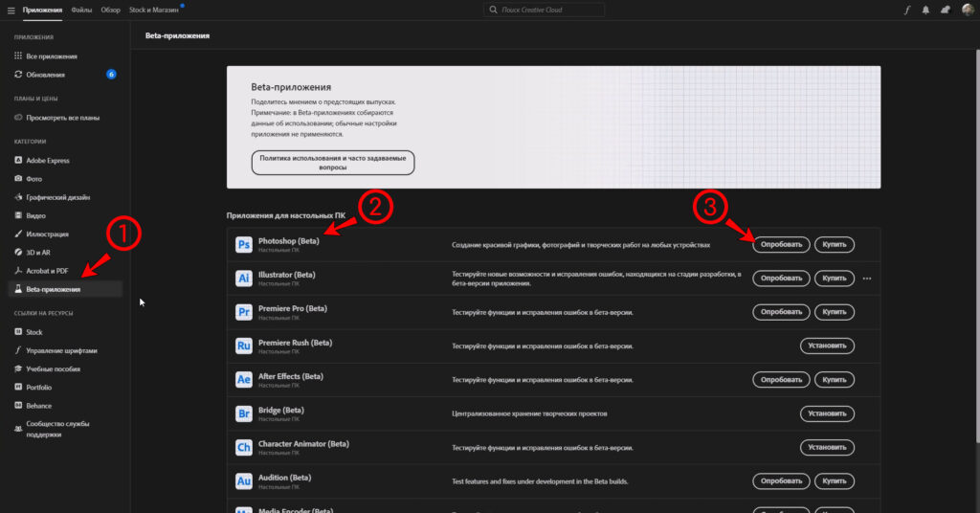Select Adobe Express category
Image resolution: width=980 pixels, height=513 pixels.
65,161
